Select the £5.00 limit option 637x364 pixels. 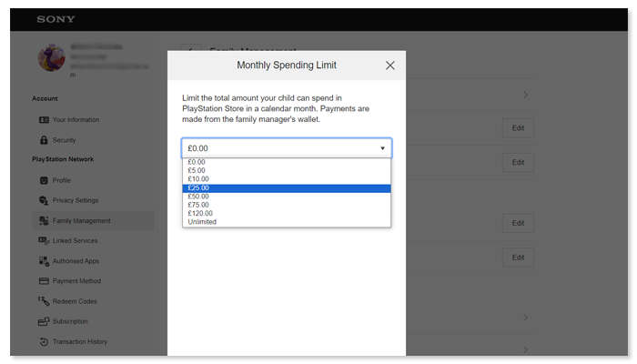click(287, 171)
